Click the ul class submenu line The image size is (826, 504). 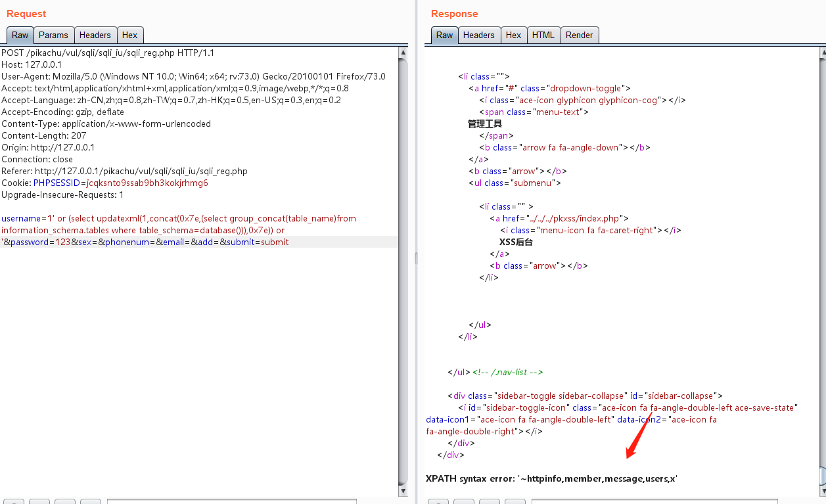(x=515, y=183)
